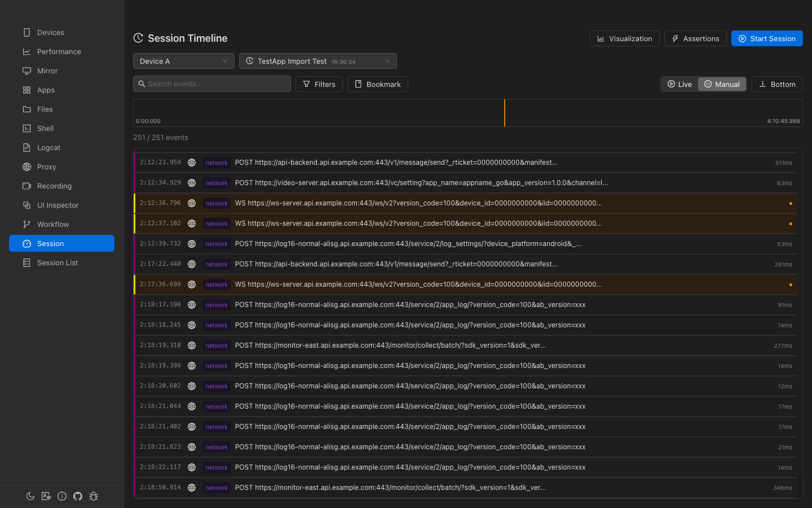Click the Start Session button
Screen dimensions: 812x508
[767, 38]
